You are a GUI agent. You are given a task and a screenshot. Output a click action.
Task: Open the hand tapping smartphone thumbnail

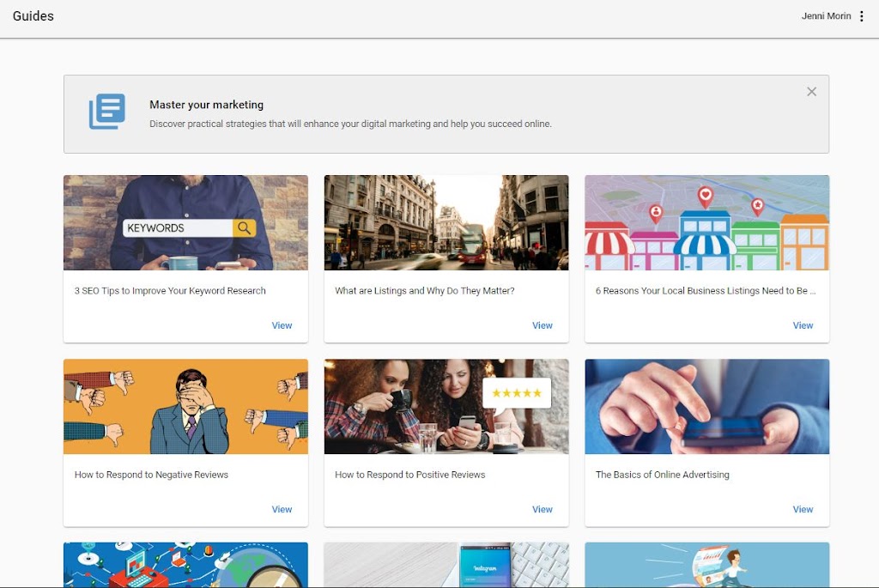(707, 406)
